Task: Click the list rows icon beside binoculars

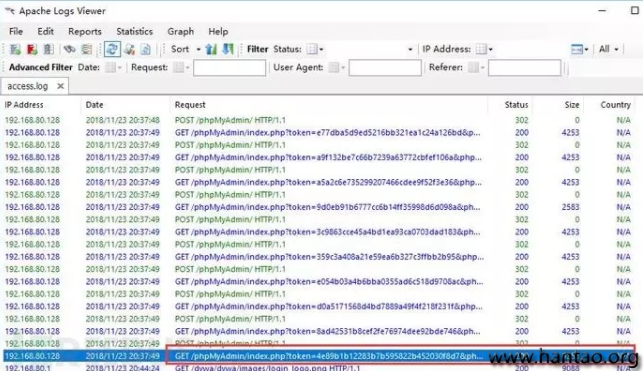Action: (87, 49)
